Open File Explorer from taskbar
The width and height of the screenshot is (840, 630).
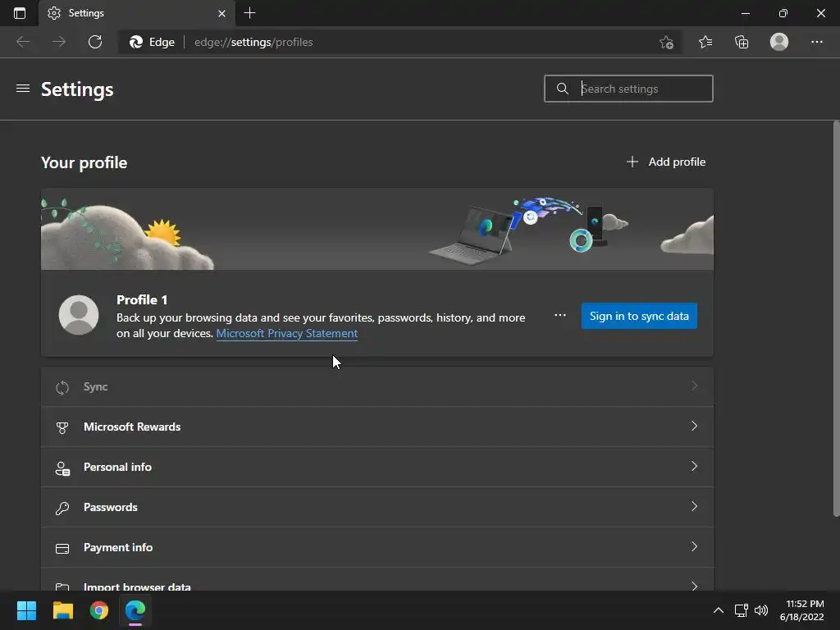click(x=62, y=610)
